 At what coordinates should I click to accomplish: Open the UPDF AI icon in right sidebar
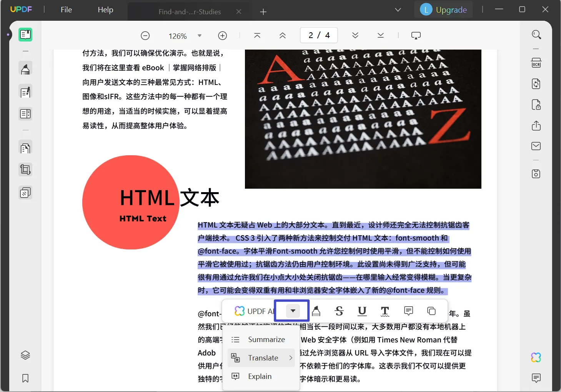pos(536,357)
